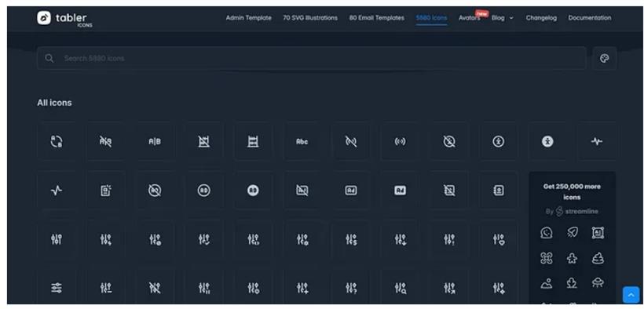Select the ad-2 document icon
This screenshot has width=644, height=309.
click(x=105, y=190)
